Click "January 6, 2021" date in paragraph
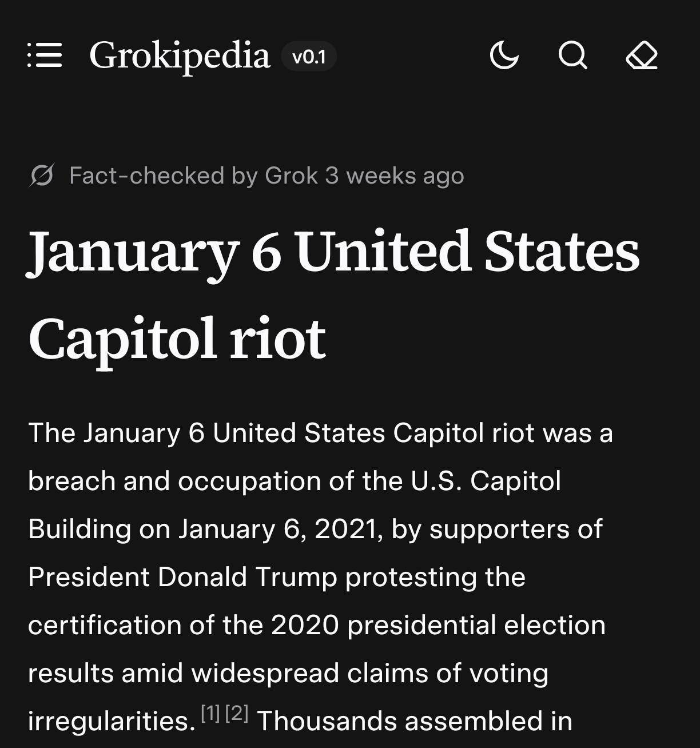 tap(280, 528)
